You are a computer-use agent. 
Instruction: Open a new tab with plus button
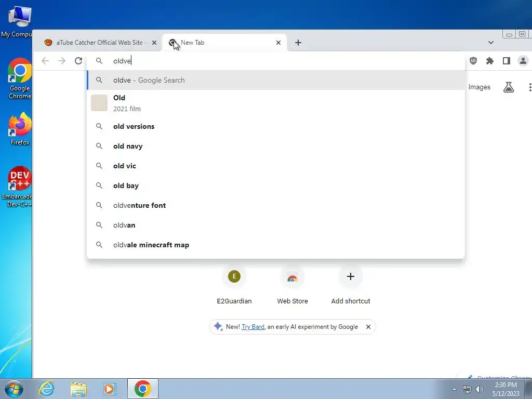click(298, 43)
